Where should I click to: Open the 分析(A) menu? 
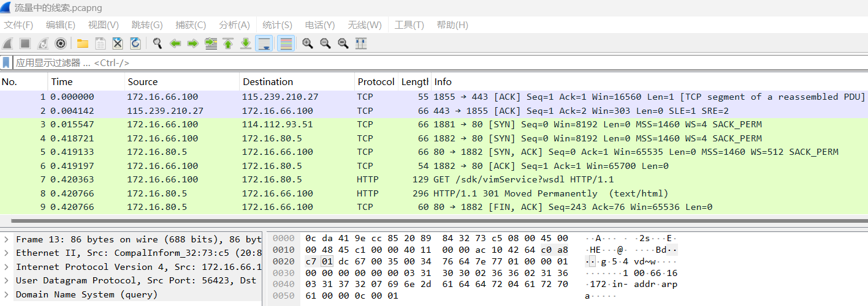click(234, 25)
